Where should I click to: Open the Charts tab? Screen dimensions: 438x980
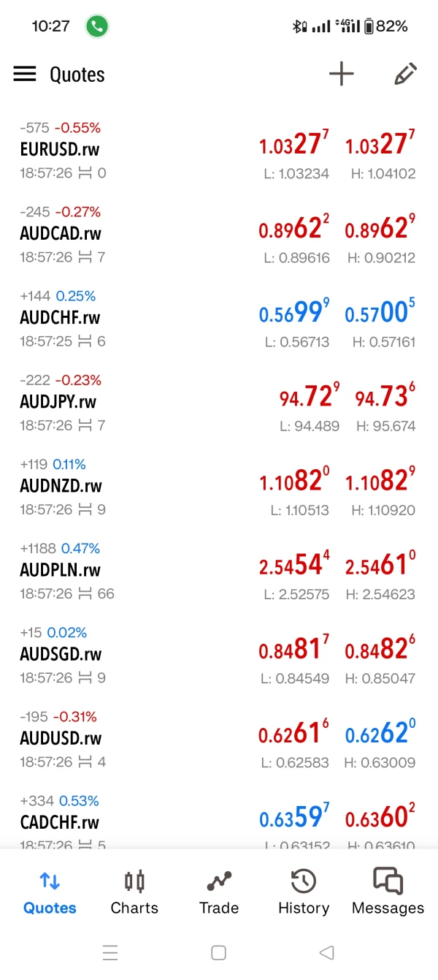(x=134, y=892)
